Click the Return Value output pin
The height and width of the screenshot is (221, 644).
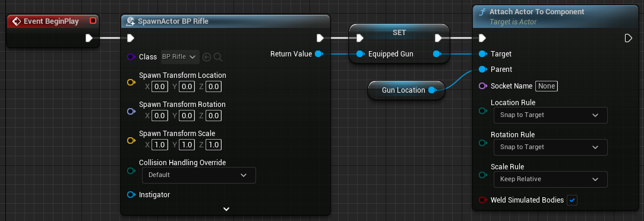click(x=318, y=54)
